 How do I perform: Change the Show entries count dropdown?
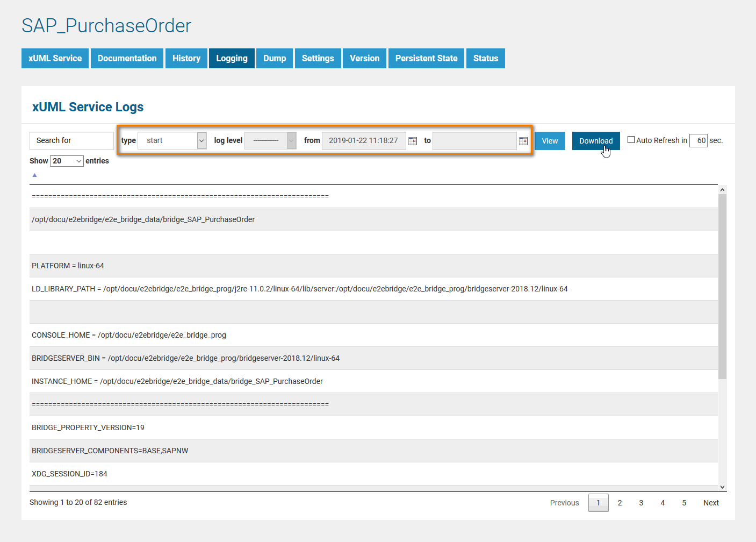67,161
